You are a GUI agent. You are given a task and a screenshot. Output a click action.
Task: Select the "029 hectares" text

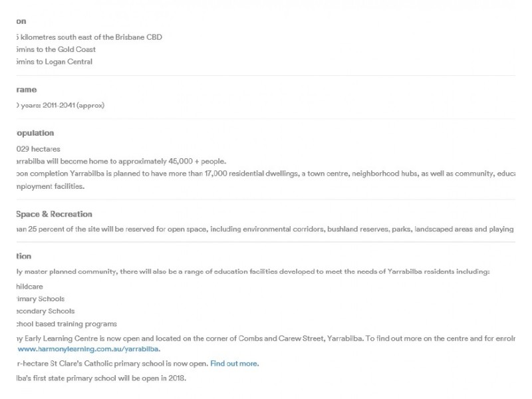pyautogui.click(x=37, y=149)
